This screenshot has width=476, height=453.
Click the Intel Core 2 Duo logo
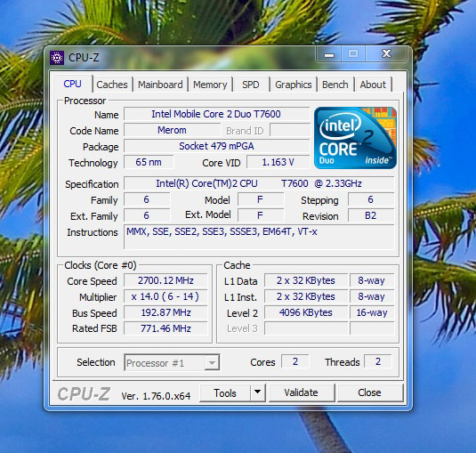click(x=355, y=138)
